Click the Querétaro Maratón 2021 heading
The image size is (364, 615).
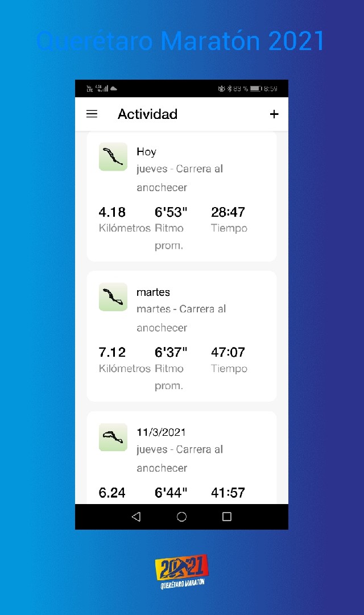tap(181, 41)
